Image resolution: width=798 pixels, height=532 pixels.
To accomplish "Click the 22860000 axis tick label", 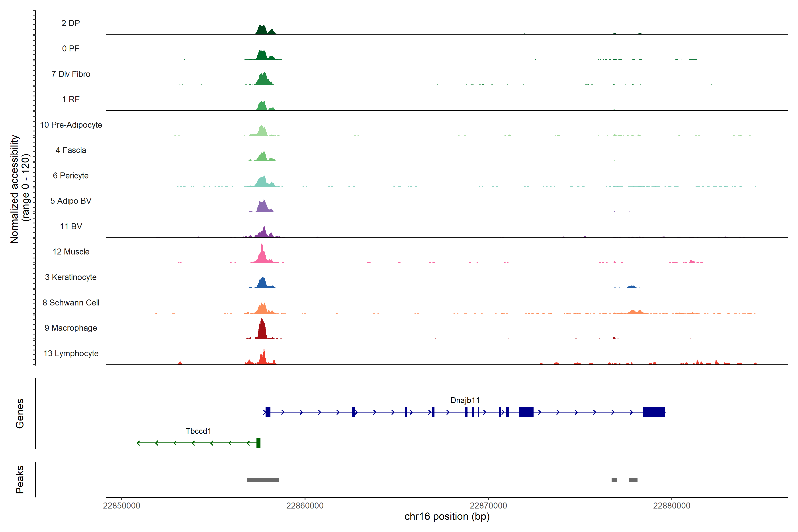I will pyautogui.click(x=305, y=506).
